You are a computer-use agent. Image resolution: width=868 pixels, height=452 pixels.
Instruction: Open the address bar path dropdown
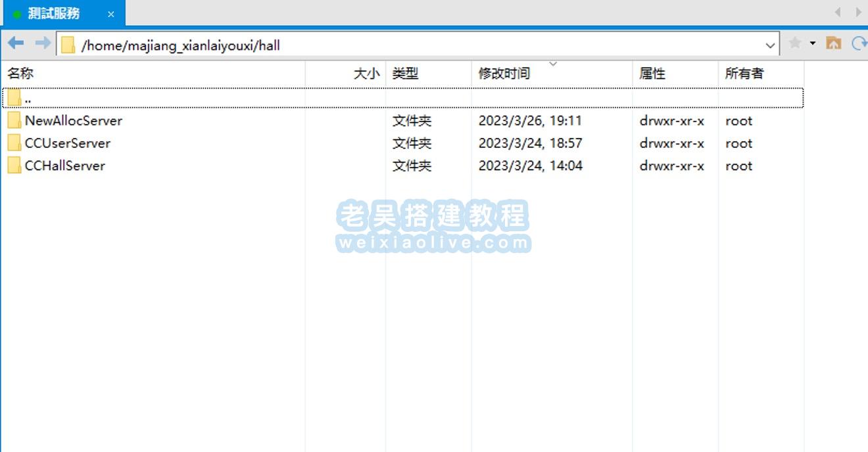click(x=769, y=45)
